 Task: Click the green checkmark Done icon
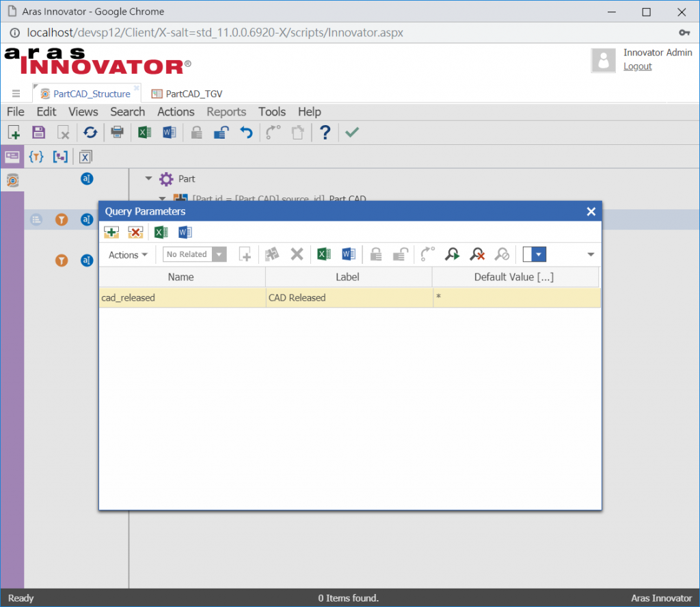352,132
